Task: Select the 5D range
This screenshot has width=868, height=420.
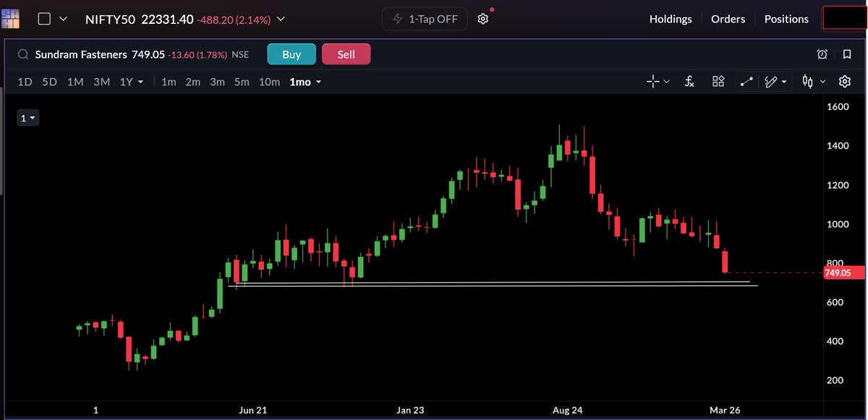Action: click(x=49, y=82)
